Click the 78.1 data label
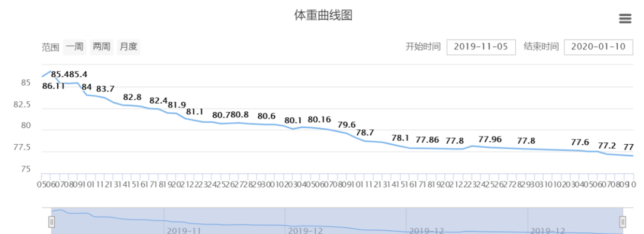 [x=400, y=138]
